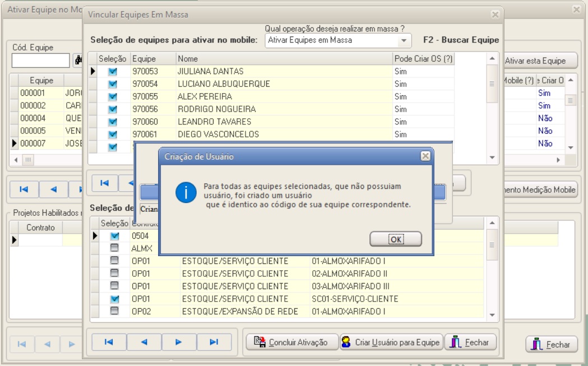
Task: Click the binoculars search icon beside Cód. Equipe
Action: [x=77, y=61]
